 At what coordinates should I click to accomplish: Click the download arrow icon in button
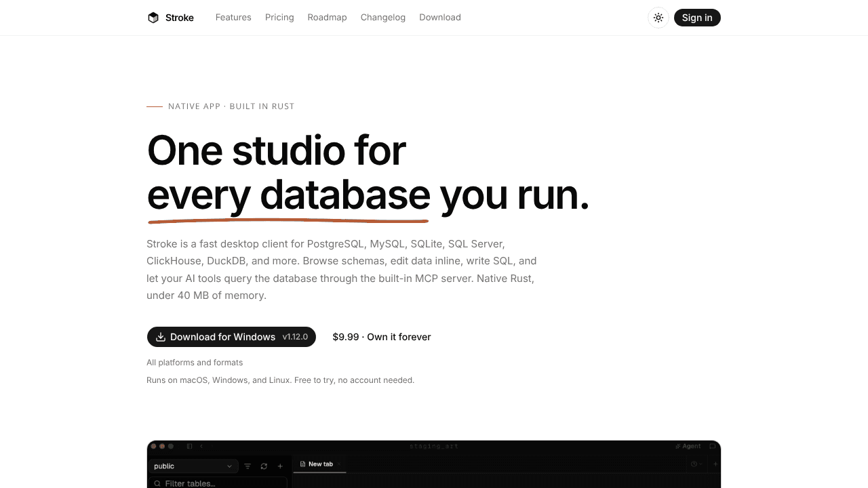[x=161, y=337]
